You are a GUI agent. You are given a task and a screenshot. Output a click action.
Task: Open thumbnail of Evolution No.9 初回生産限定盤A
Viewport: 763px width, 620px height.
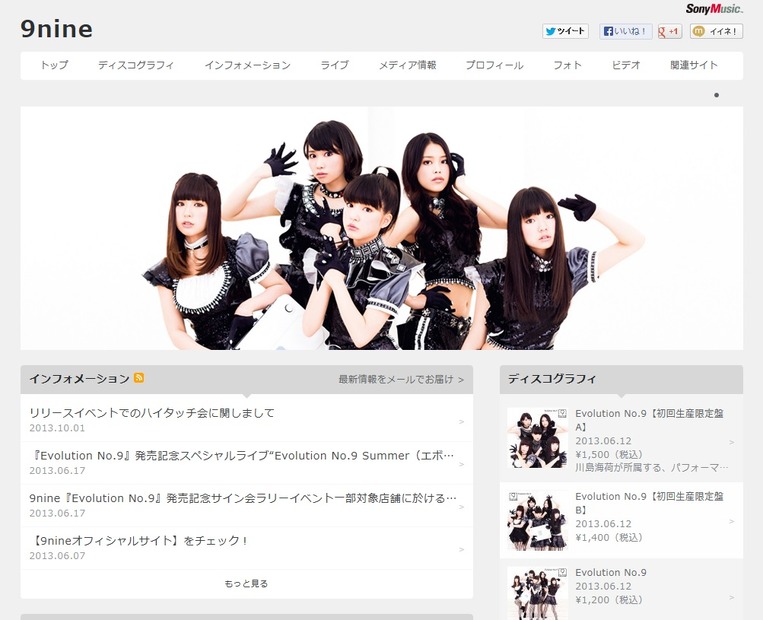(x=537, y=438)
